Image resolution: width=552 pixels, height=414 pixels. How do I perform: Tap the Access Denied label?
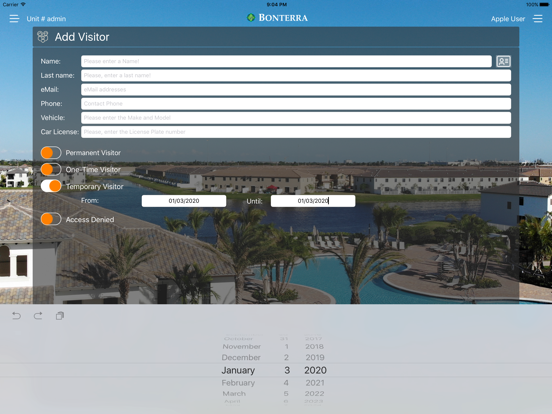[x=90, y=220]
